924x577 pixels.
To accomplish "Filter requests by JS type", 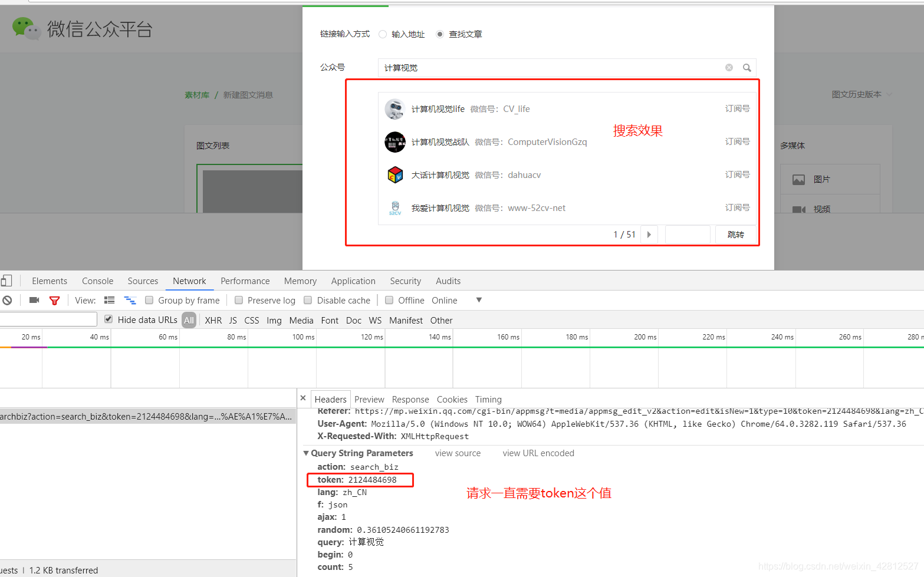I will point(233,321).
